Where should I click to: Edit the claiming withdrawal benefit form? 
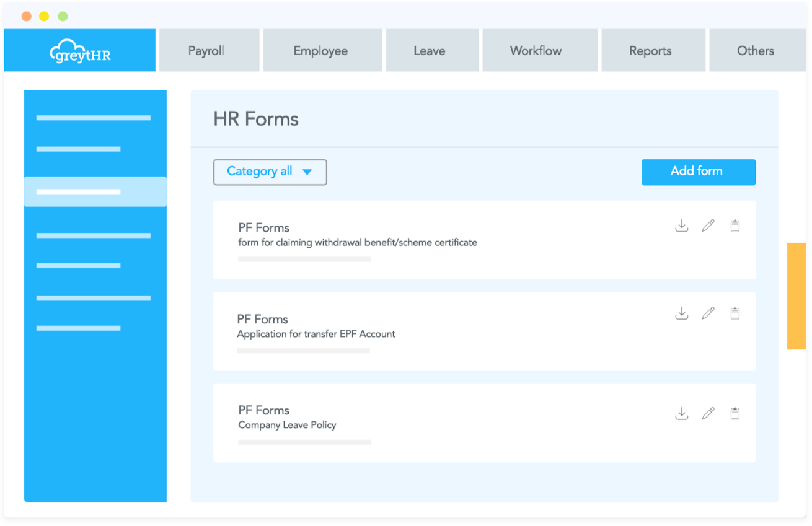click(x=708, y=226)
